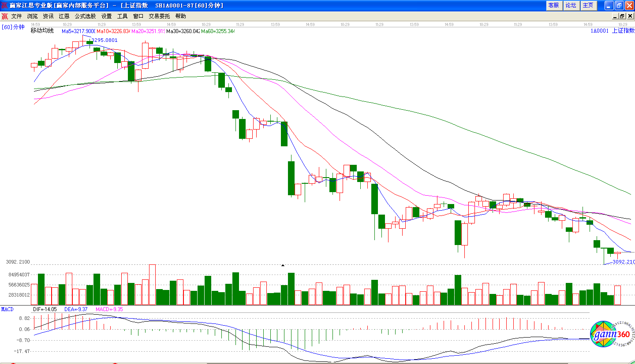Viewport: 635px width, 364px height.
Task: Open the 设置 menu
Action: click(106, 16)
